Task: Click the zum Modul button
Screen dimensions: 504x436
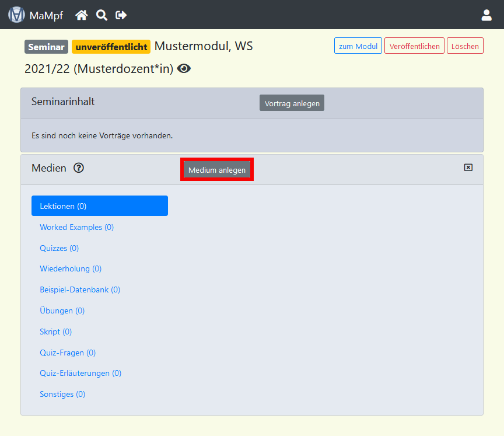Action: coord(358,46)
